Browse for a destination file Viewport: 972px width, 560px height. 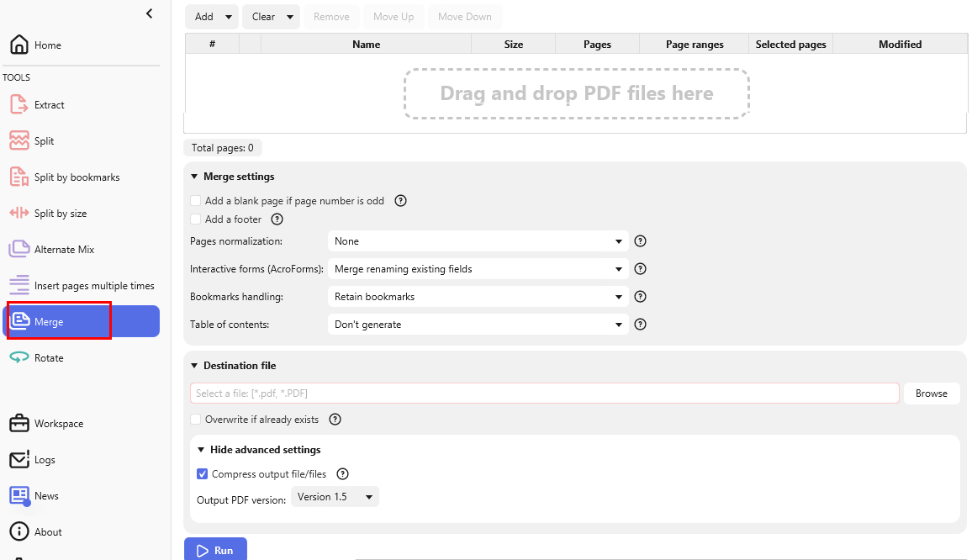coord(932,393)
